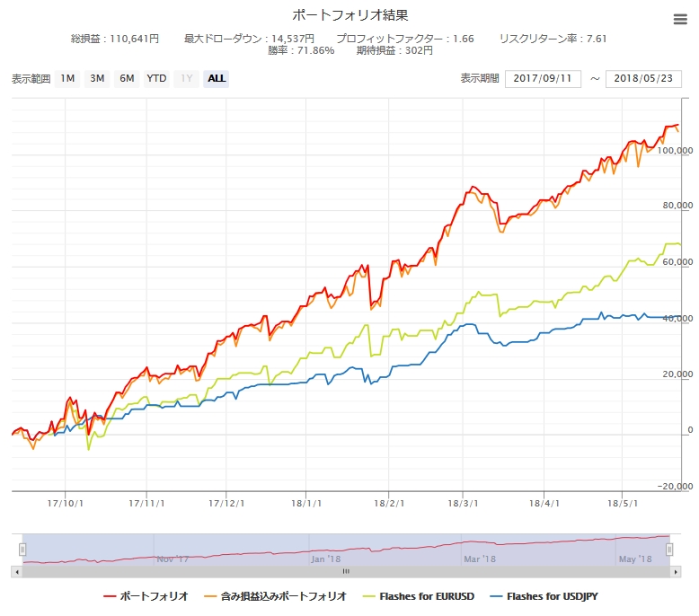Screen dimensions: 699x616
Task: Click the 勝率 : 71.86% statistic
Action: click(301, 51)
